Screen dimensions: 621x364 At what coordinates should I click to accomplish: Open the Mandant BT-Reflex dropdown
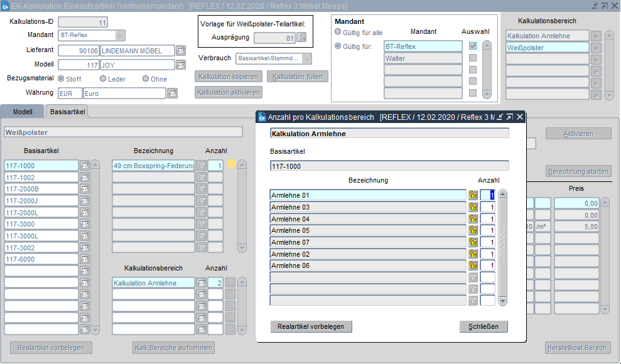click(121, 35)
